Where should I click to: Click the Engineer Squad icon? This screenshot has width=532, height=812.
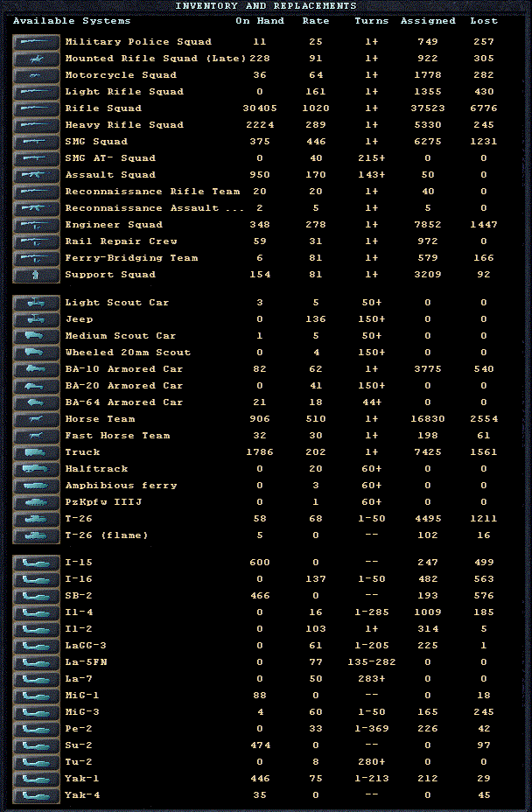point(36,225)
